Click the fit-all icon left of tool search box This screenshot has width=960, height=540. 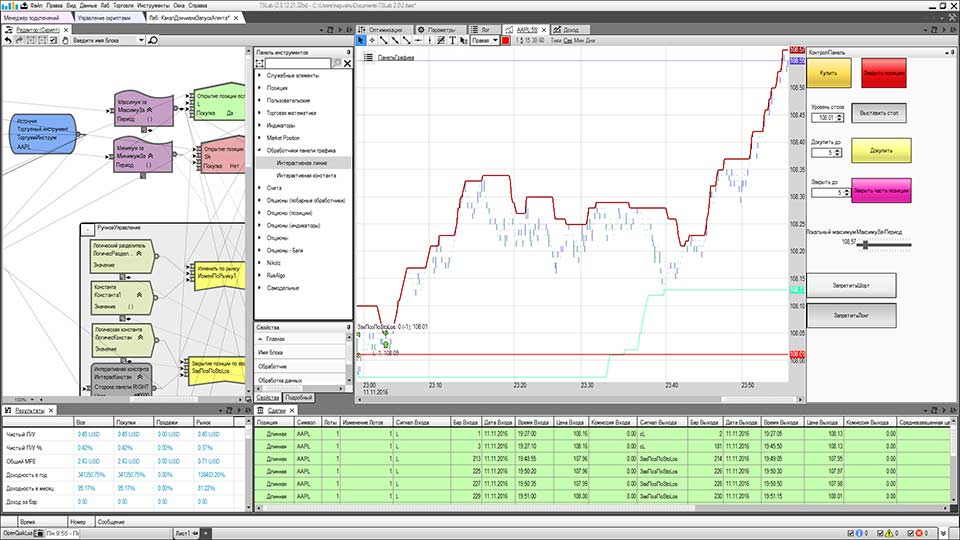point(260,63)
